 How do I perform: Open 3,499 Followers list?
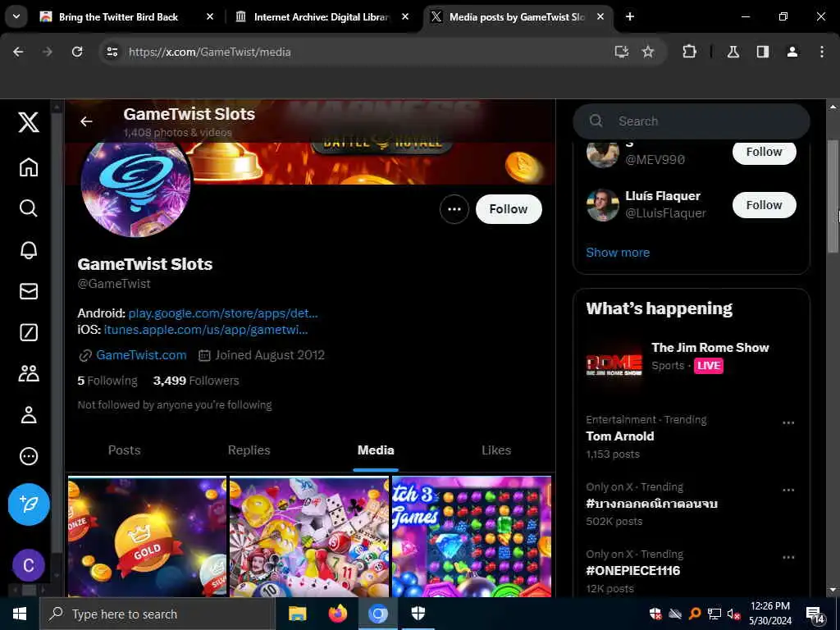pyautogui.click(x=196, y=381)
